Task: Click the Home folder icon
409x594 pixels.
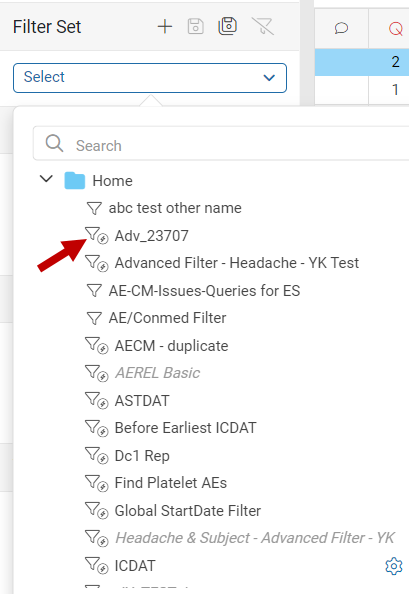Action: 74,180
